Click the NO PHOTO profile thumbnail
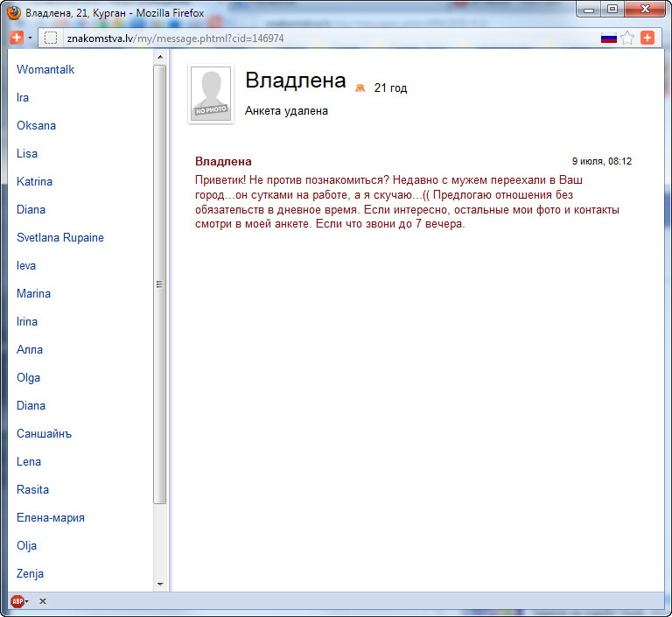Viewport: 672px width, 617px height. pyautogui.click(x=211, y=94)
